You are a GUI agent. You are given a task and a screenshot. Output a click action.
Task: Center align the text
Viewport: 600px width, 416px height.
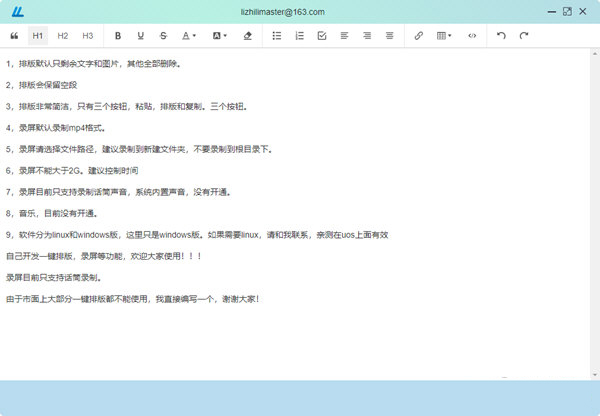point(366,35)
